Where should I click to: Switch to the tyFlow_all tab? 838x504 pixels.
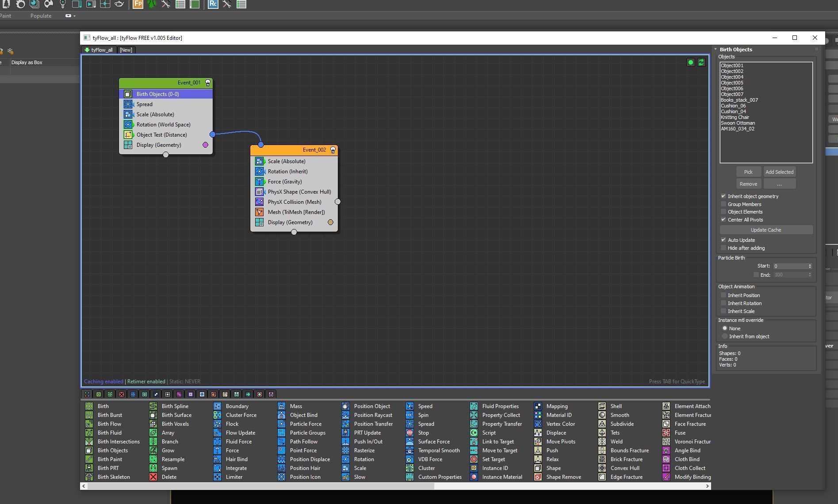[99, 50]
